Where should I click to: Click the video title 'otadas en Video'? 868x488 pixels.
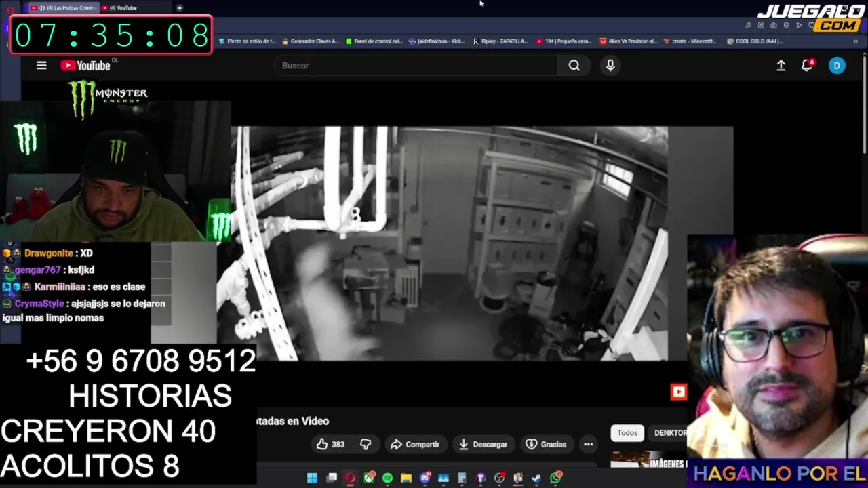pos(293,422)
